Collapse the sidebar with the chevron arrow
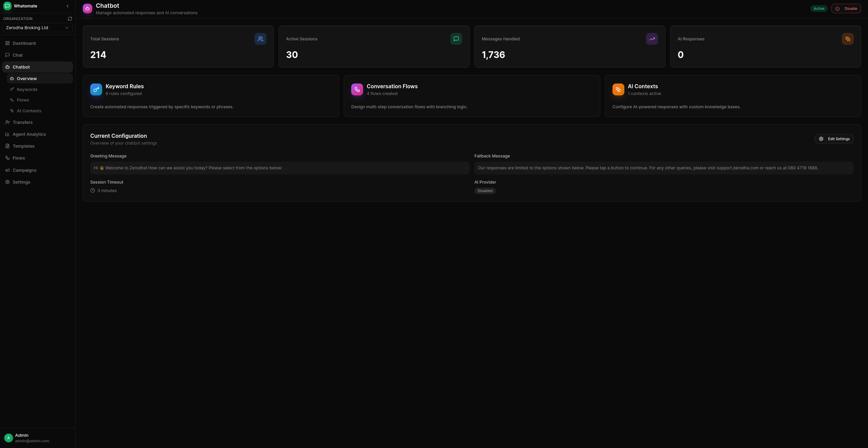 tap(67, 6)
